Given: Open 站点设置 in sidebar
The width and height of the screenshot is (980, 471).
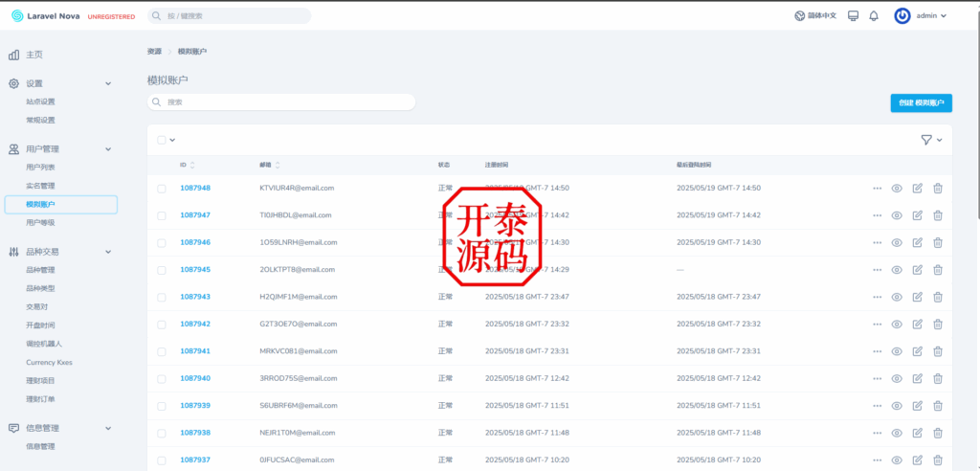Looking at the screenshot, I should (40, 101).
